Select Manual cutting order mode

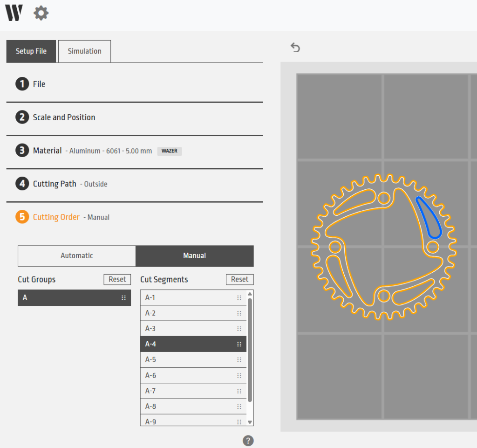pyautogui.click(x=194, y=256)
